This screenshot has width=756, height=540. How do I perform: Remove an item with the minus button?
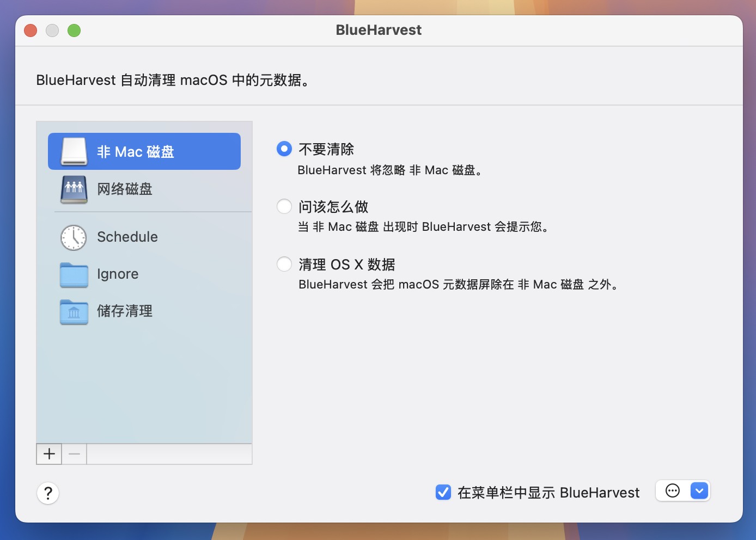[74, 454]
